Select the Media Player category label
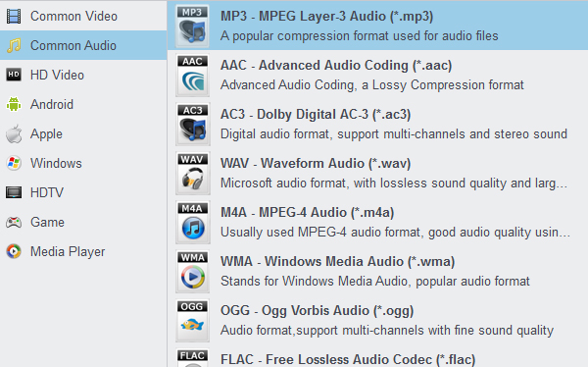Screen dimensions: 588x367 (68, 251)
